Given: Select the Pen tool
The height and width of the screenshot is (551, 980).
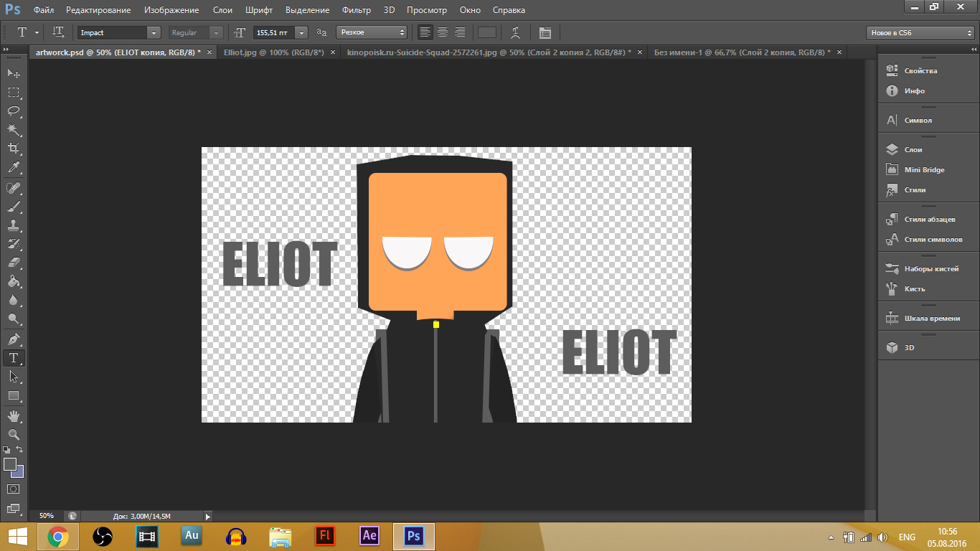Looking at the screenshot, I should [14, 339].
